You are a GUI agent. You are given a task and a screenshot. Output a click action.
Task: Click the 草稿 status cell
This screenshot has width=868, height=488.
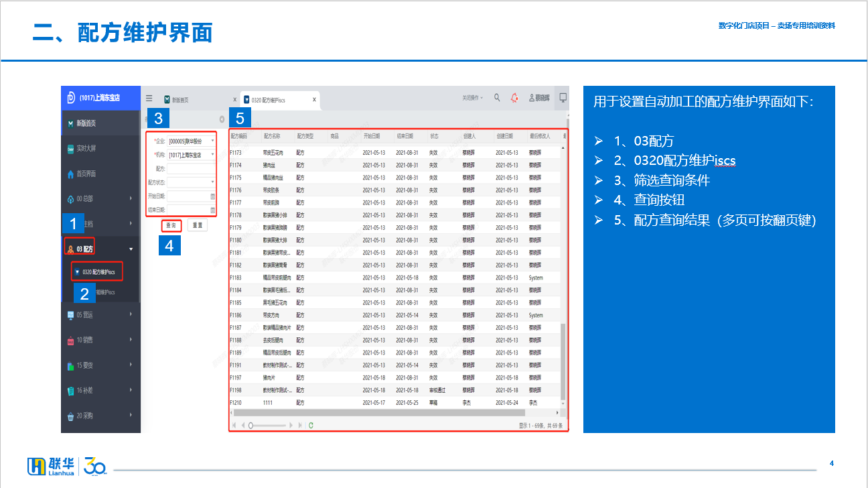tap(433, 403)
